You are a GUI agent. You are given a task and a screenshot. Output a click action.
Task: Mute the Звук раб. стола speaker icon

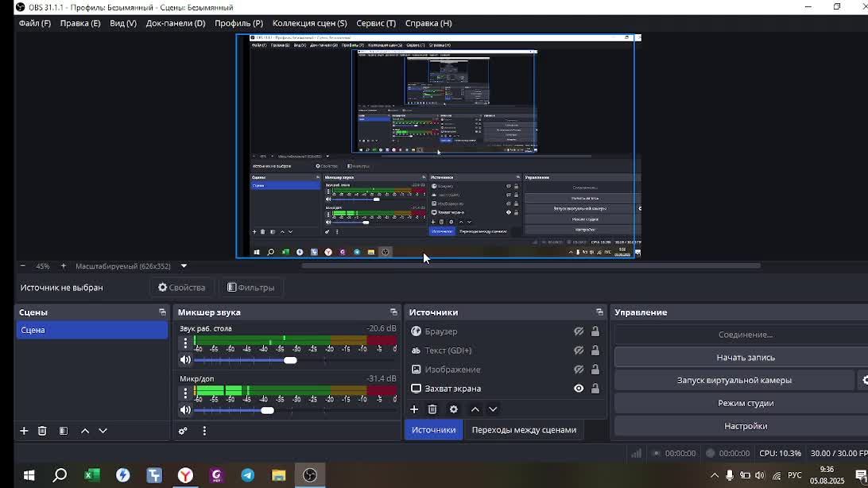(x=185, y=360)
